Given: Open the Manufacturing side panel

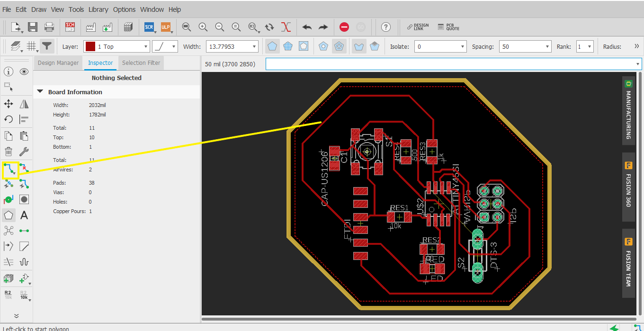Looking at the screenshot, I should click(x=628, y=110).
